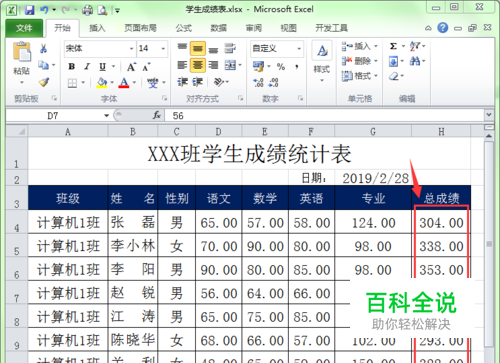The image size is (500, 363).
Task: Expand the formula bar
Action: point(489,115)
